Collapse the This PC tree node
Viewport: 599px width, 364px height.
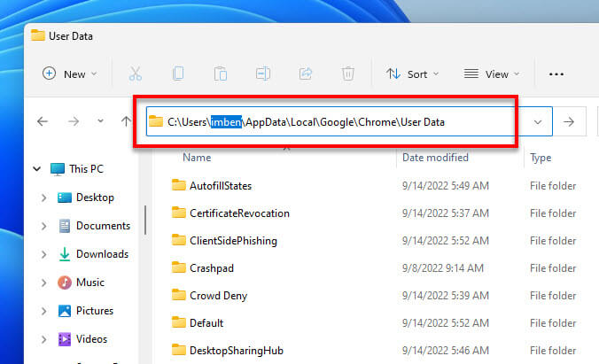click(36, 169)
